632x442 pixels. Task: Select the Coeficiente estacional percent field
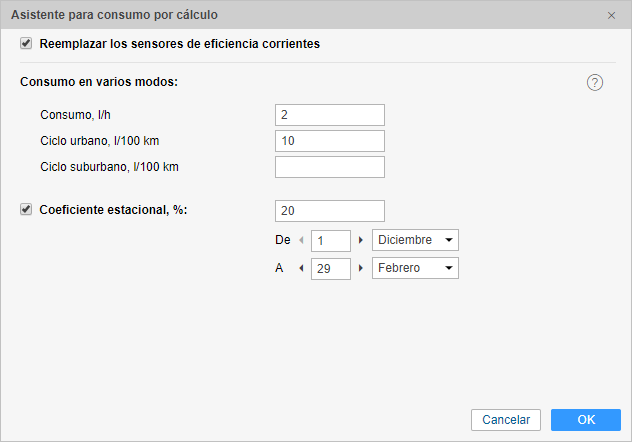(x=330, y=211)
